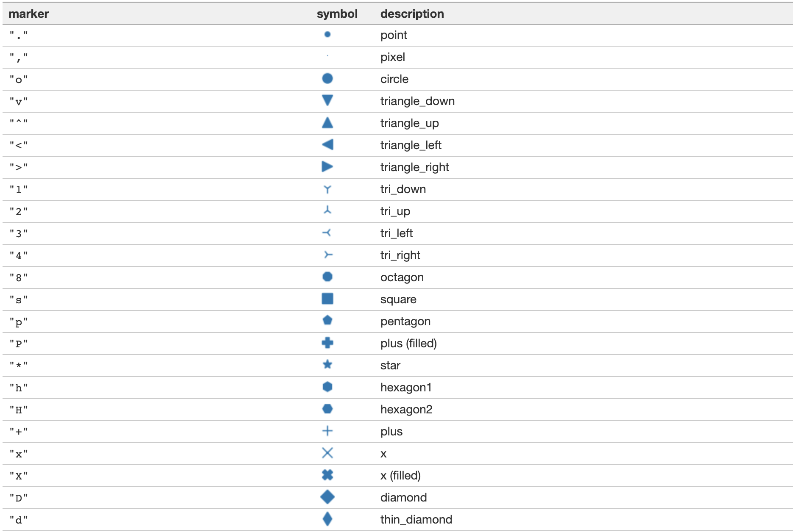Select the triangle_down symbol
The image size is (794, 532).
(327, 101)
